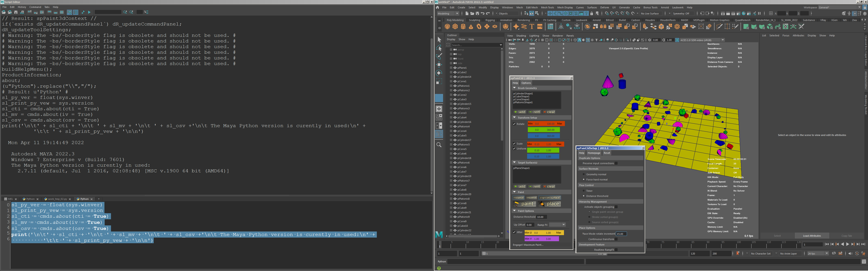Screen dimensions: 868x271
Task: Open the Modeling menu set dropdown
Action: point(448,14)
